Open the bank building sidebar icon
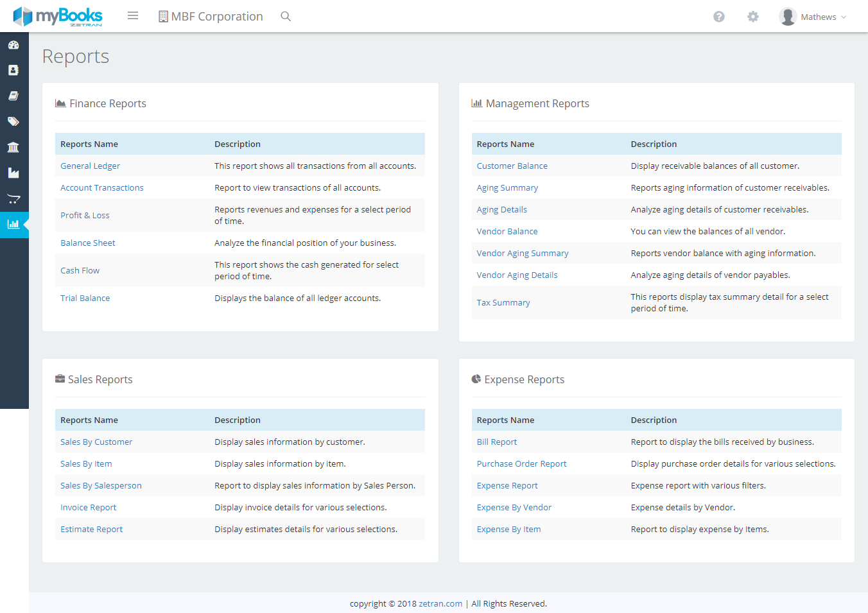868x613 pixels. pyautogui.click(x=13, y=147)
